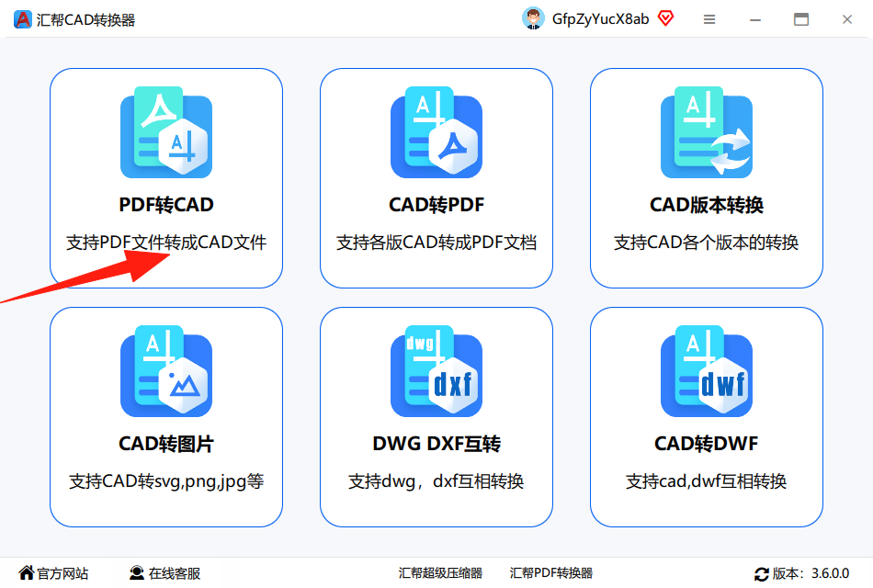The width and height of the screenshot is (873, 588).
Task: Click the 汇帮CAD转换器 app logo
Action: click(x=23, y=19)
